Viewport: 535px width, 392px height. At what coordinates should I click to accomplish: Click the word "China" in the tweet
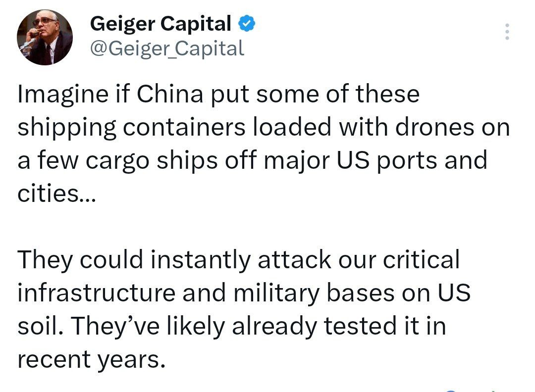(169, 95)
